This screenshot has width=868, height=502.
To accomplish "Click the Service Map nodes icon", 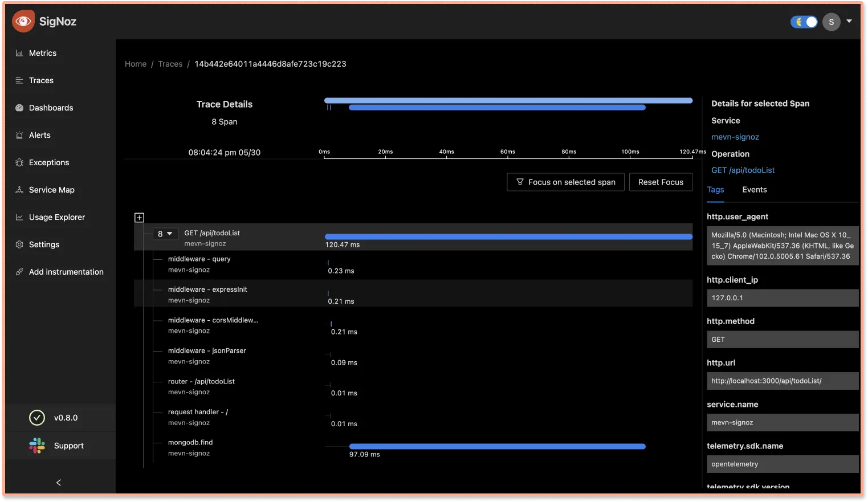I will 19,190.
